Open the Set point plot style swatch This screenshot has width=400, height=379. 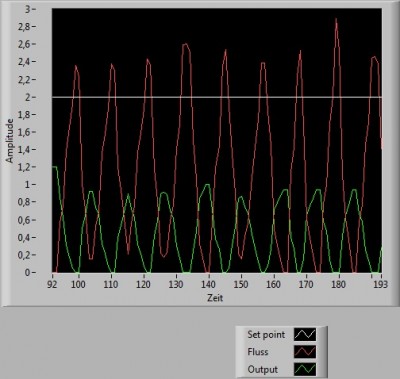point(305,334)
